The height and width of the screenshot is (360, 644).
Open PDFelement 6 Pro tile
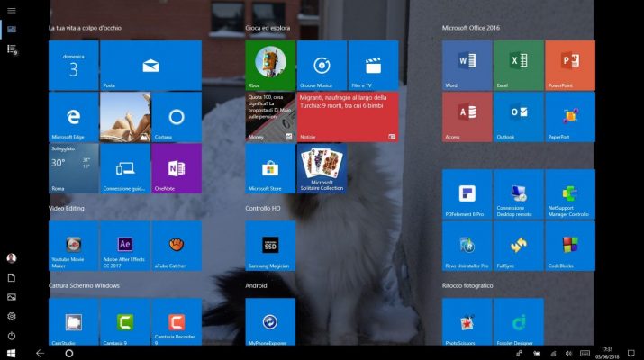point(467,194)
